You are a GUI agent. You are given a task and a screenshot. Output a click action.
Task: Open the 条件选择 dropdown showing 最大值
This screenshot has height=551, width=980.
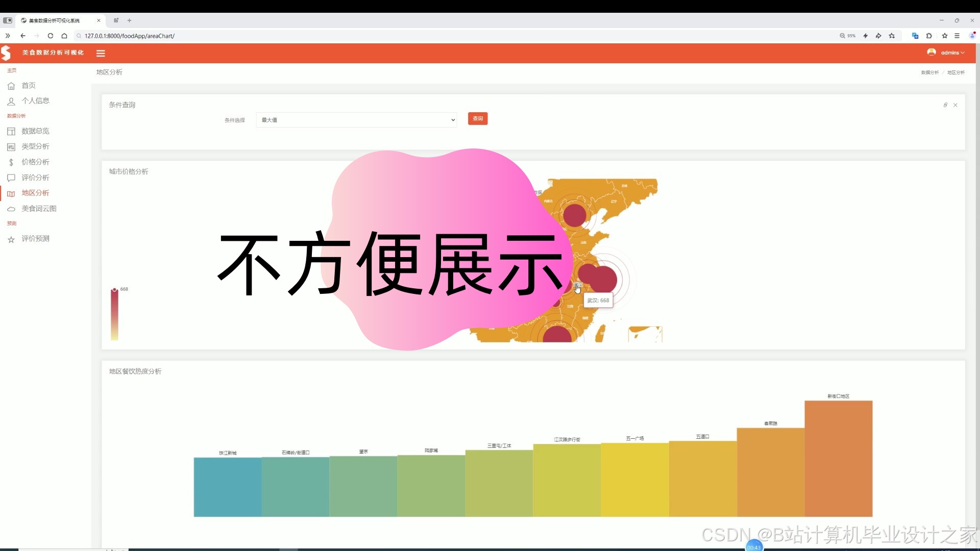[x=356, y=120]
